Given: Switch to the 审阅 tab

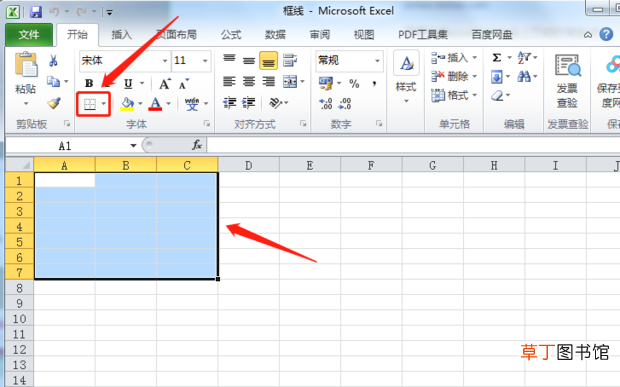Looking at the screenshot, I should click(319, 35).
